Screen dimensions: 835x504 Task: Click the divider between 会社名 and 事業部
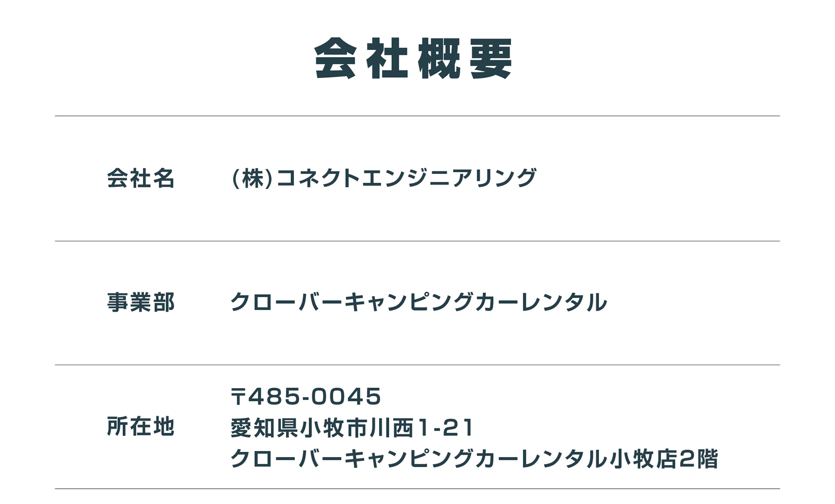coord(417,241)
